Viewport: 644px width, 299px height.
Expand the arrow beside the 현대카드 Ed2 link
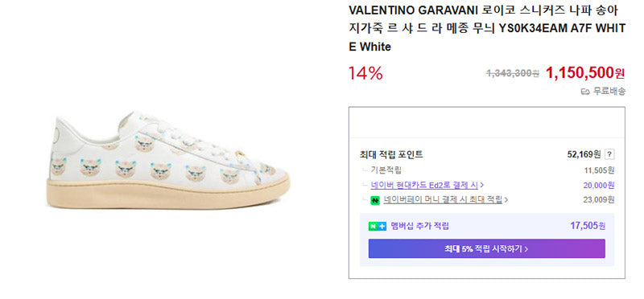click(481, 185)
